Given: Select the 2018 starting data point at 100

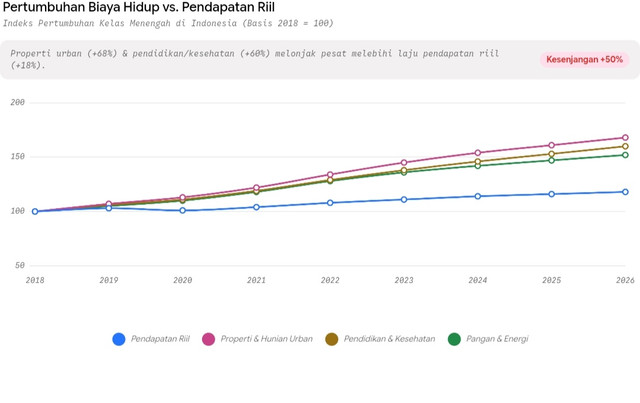Looking at the screenshot, I should tap(35, 212).
